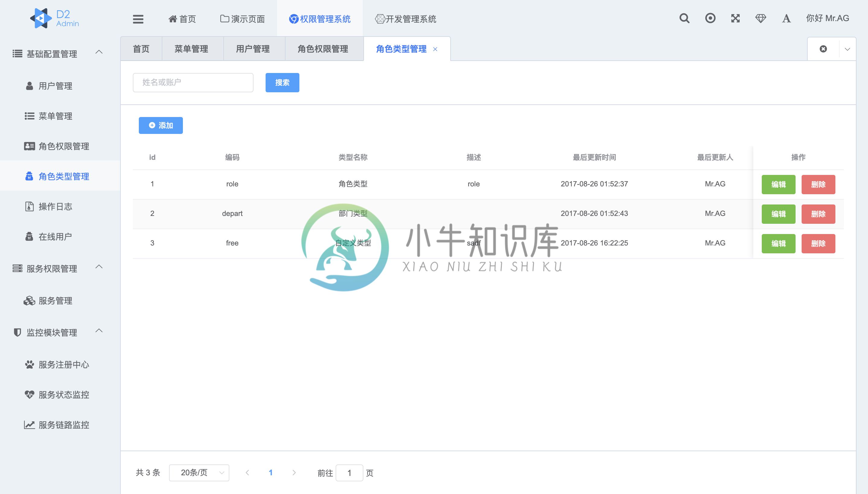Click the 搜索 search button
This screenshot has height=494, width=868.
[x=282, y=82]
